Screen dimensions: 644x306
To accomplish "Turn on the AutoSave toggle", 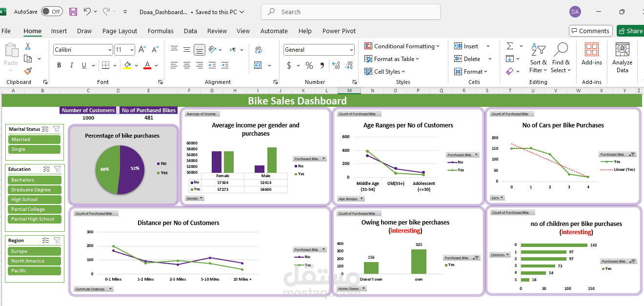I will coord(52,11).
